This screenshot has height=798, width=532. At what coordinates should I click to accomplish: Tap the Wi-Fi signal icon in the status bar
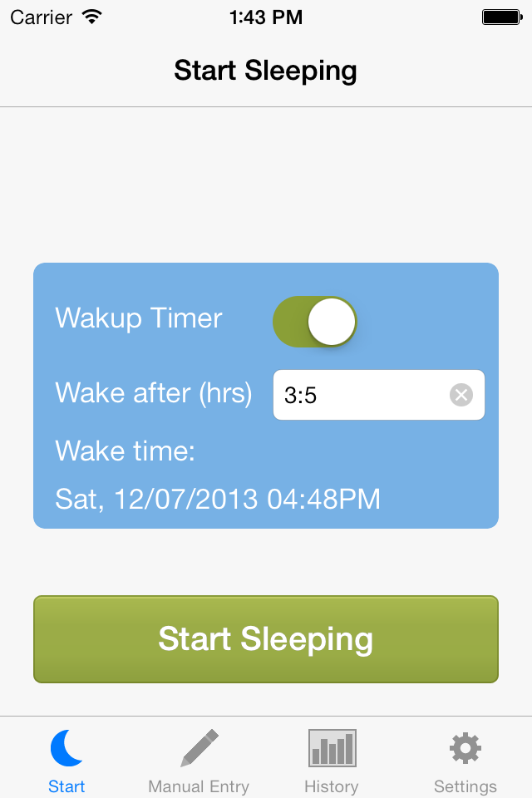click(92, 17)
